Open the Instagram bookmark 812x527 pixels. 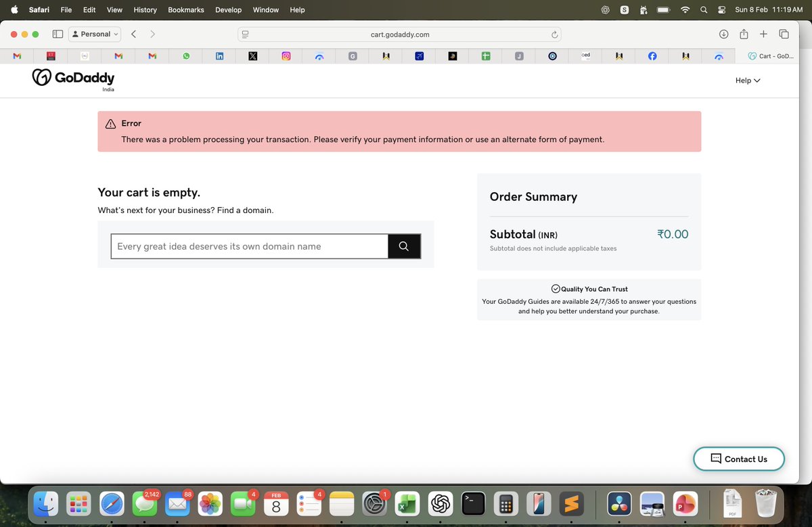coord(286,55)
